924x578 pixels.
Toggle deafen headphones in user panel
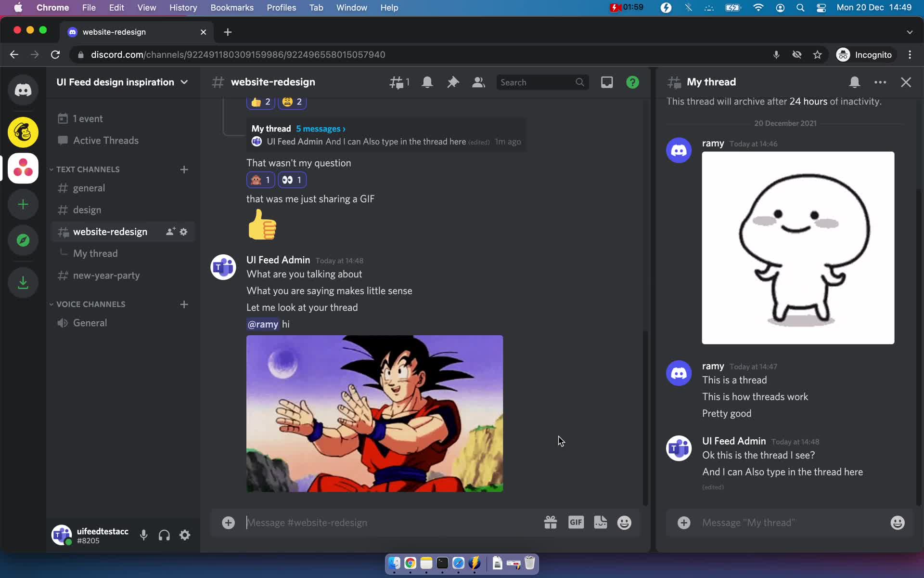(164, 535)
